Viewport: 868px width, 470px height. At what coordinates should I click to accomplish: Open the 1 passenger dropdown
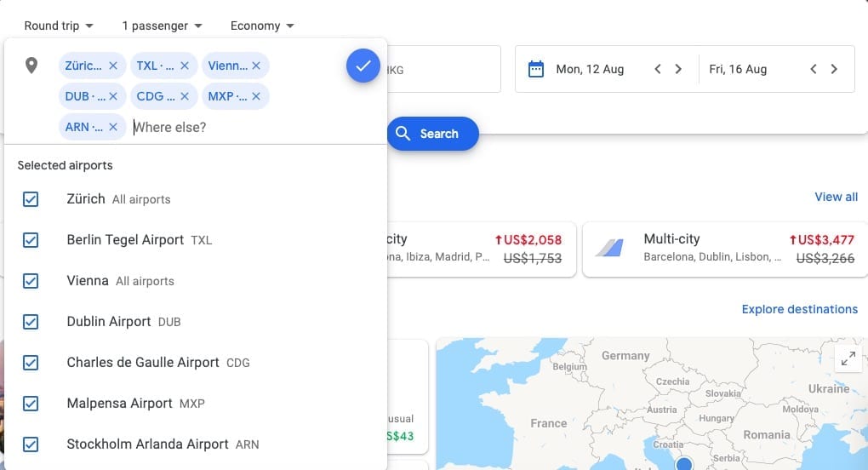tap(163, 26)
